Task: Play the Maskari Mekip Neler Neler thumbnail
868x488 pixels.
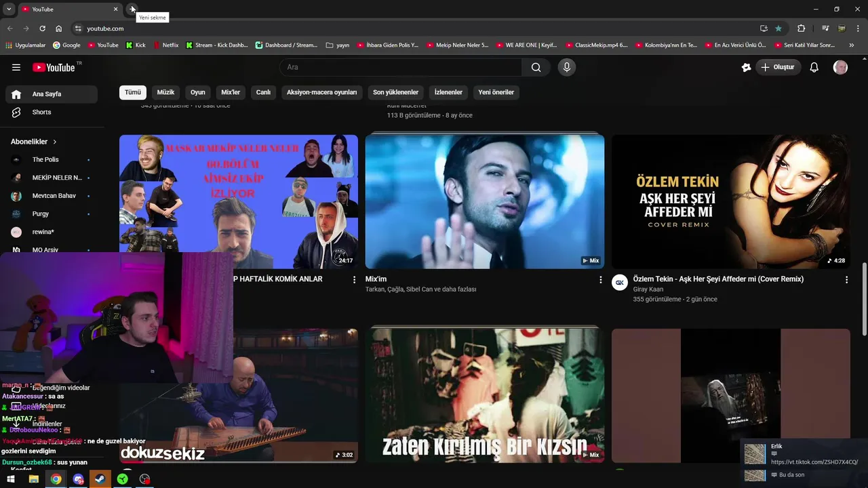Action: coord(239,201)
